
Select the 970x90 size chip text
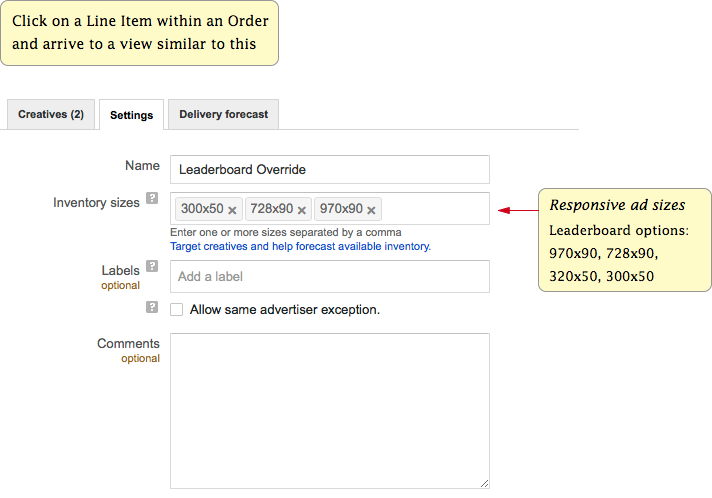pos(341,209)
